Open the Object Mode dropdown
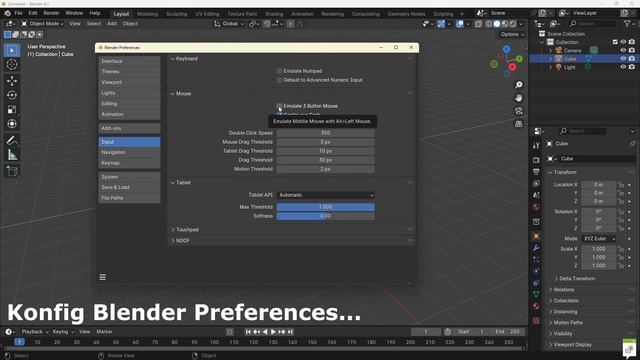640x360 pixels. 42,24
